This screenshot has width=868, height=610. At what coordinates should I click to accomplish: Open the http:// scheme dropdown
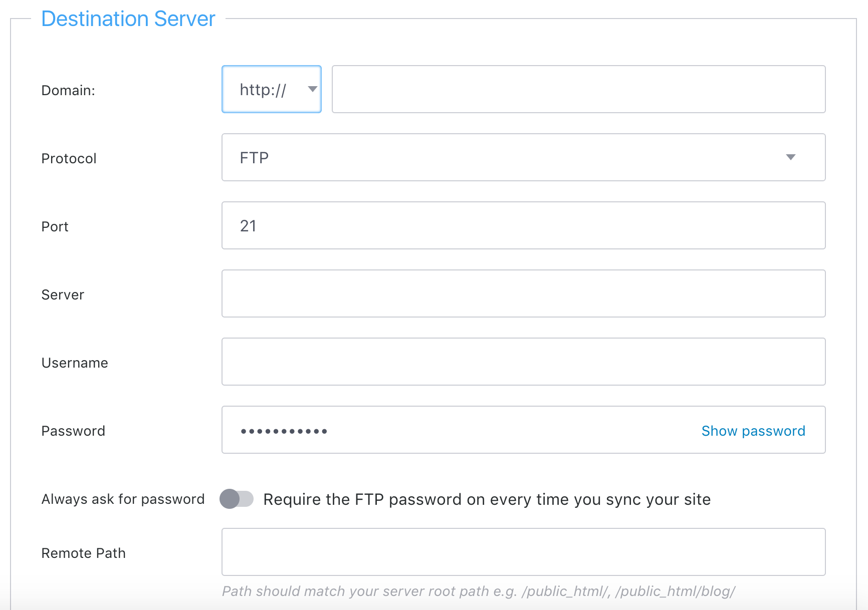coord(271,89)
